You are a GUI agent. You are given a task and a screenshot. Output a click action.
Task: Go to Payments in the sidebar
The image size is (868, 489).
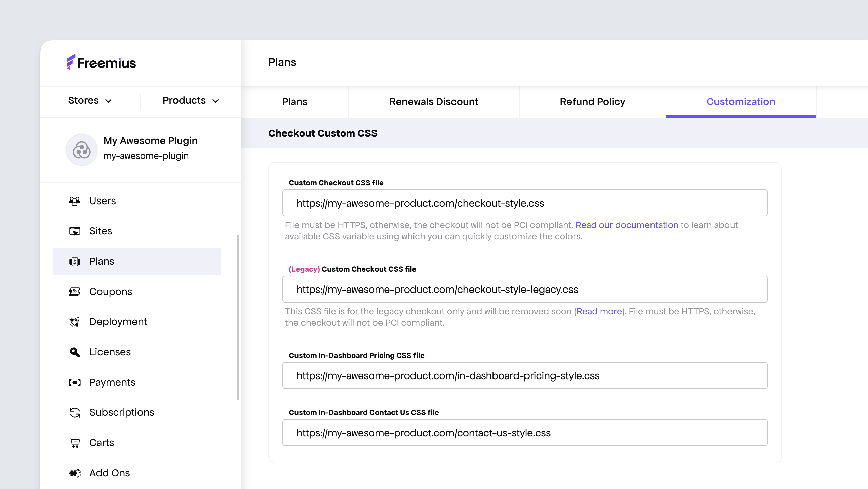[137, 382]
